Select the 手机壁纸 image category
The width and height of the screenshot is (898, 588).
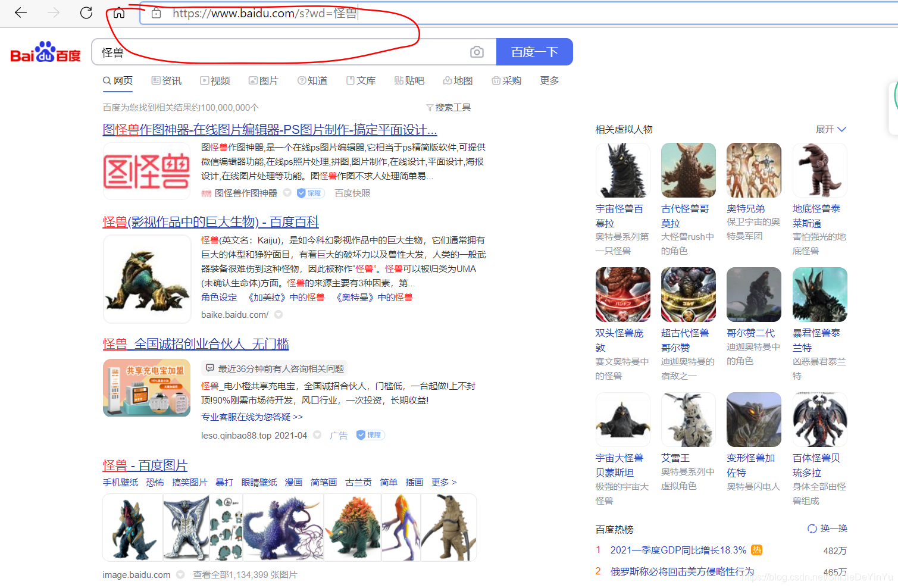(x=120, y=482)
